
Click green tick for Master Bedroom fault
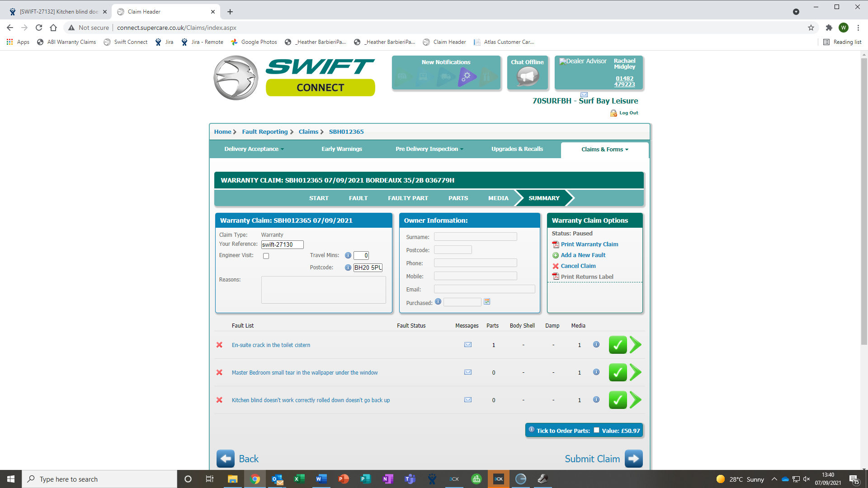[618, 373]
